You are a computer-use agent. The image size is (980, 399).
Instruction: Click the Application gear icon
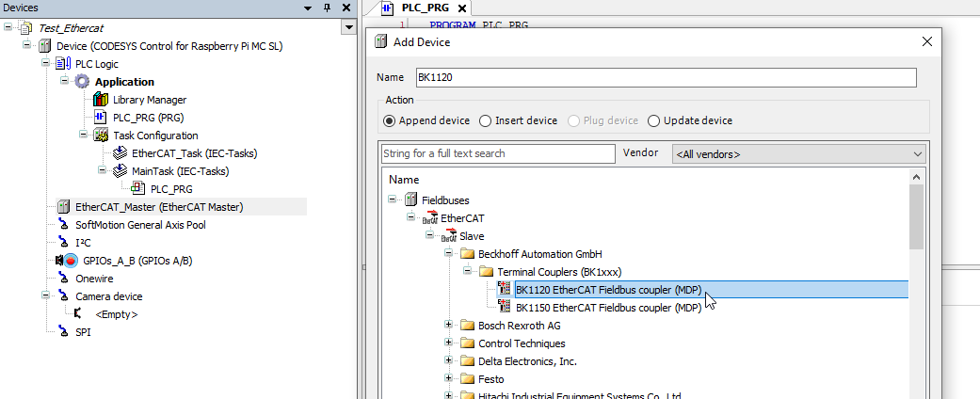pyautogui.click(x=82, y=82)
